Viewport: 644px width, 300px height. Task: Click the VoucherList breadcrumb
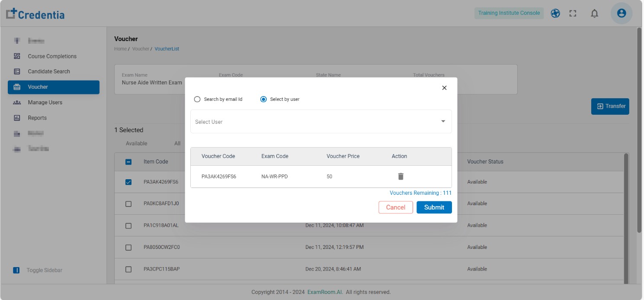click(167, 49)
